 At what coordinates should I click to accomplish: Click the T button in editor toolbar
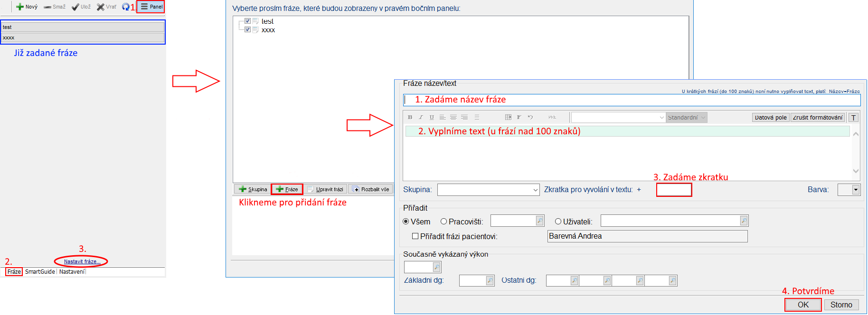854,118
